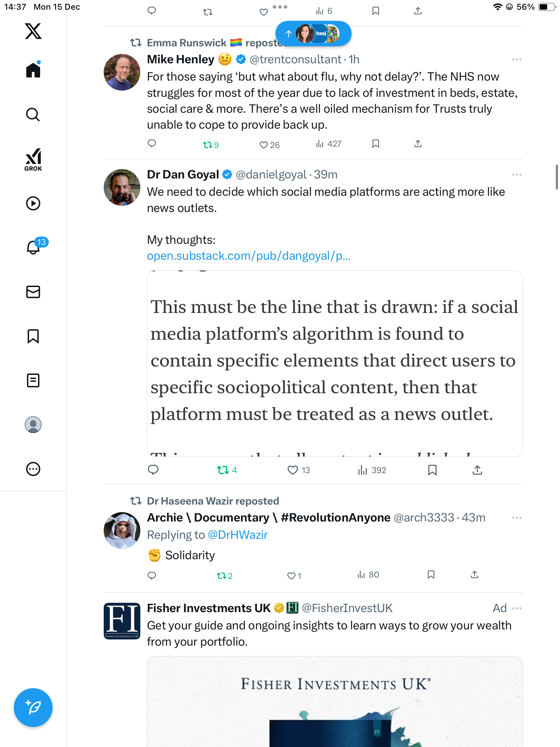The width and height of the screenshot is (560, 747).
Task: Open Notifications bell with 13 badge
Action: pos(34,247)
